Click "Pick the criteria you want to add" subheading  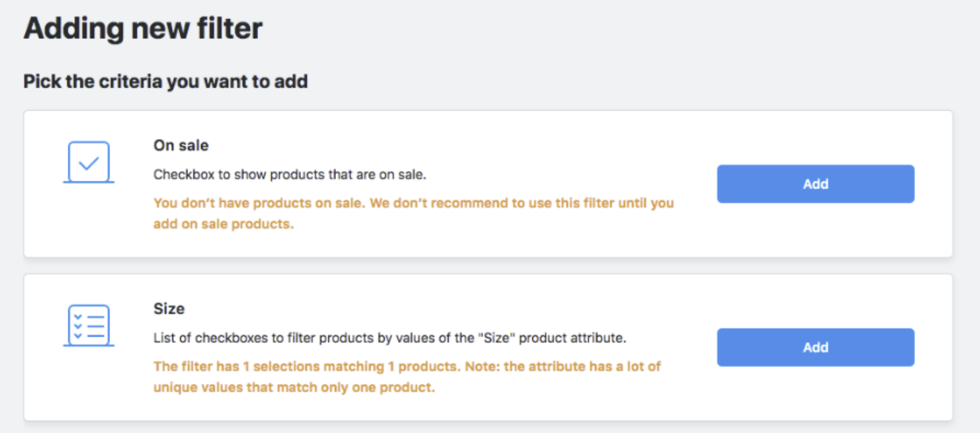click(165, 82)
